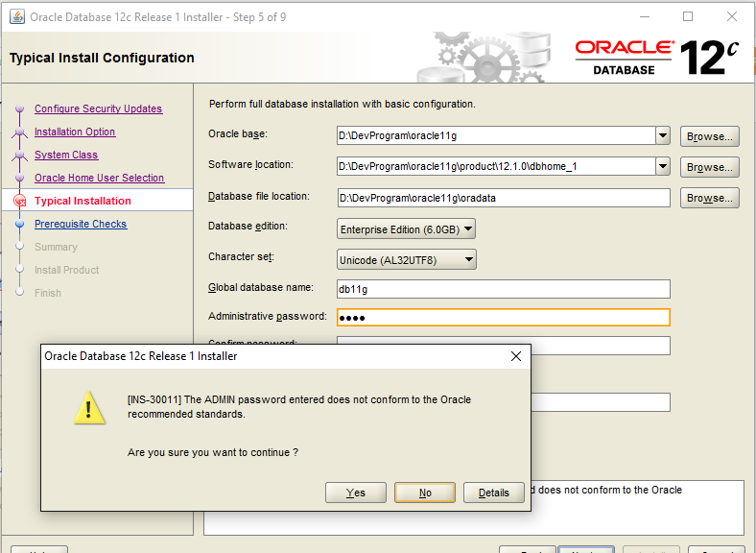Open Details of the INS-30011 warning
Image resolution: width=756 pixels, height=553 pixels.
click(x=494, y=493)
